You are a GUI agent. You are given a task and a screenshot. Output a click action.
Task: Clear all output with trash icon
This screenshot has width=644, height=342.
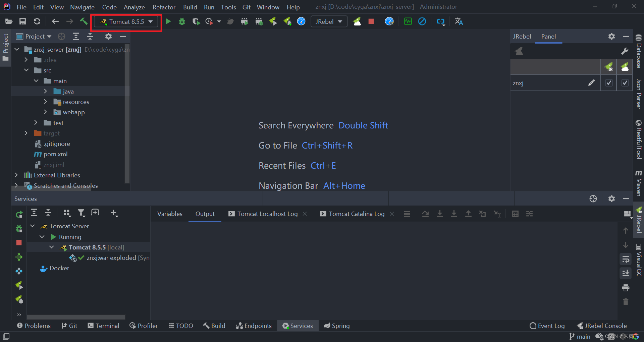pos(626,302)
